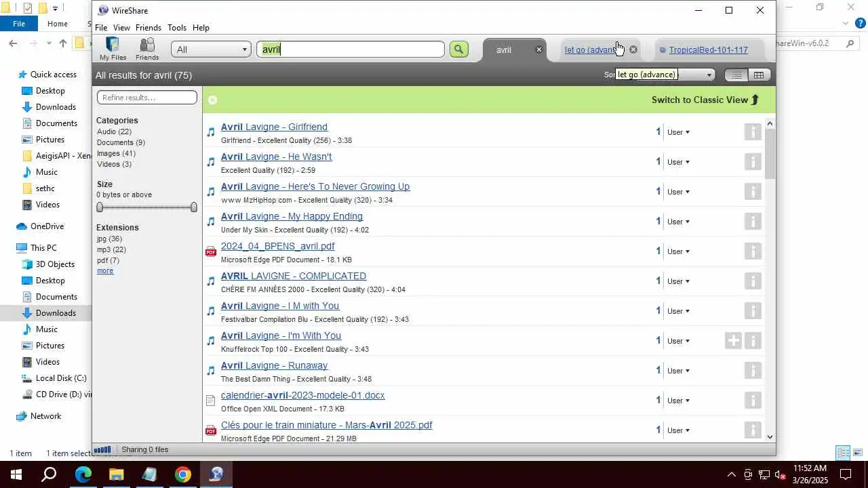Show info for 2024_04_BPENS_avril.pdf
Image resolution: width=868 pixels, height=488 pixels.
click(x=753, y=251)
